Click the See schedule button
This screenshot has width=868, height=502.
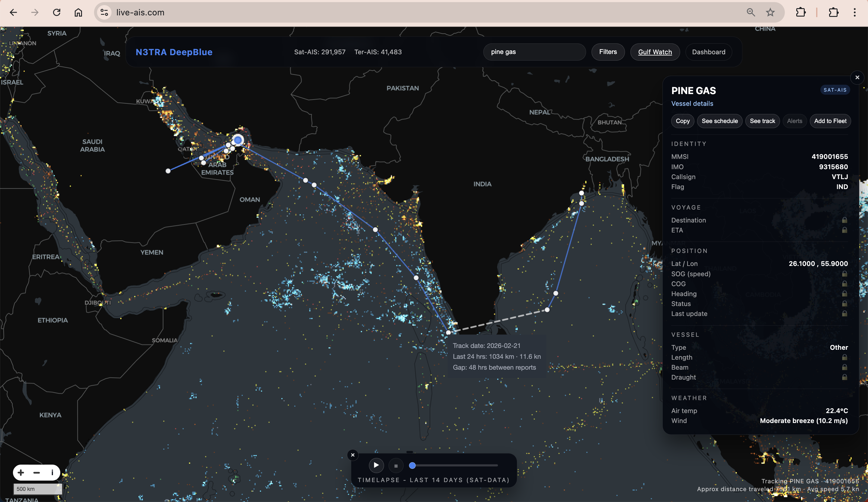click(x=719, y=121)
